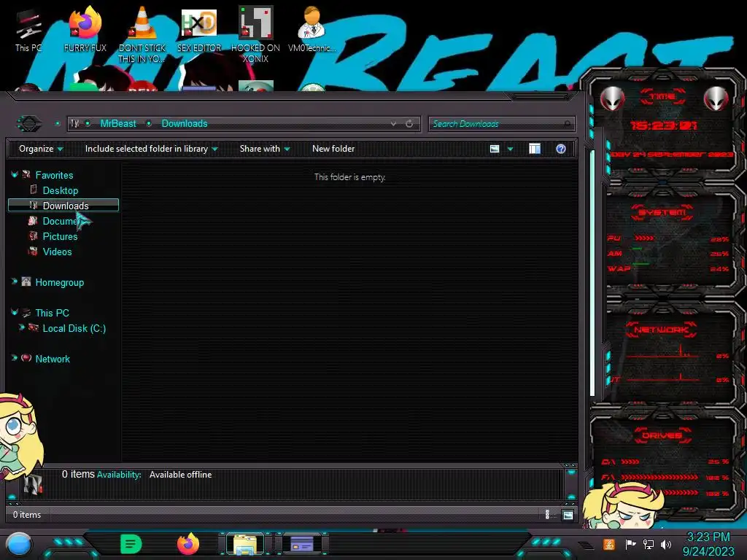Expand the Network tree node
This screenshot has height=560, width=747.
point(15,358)
